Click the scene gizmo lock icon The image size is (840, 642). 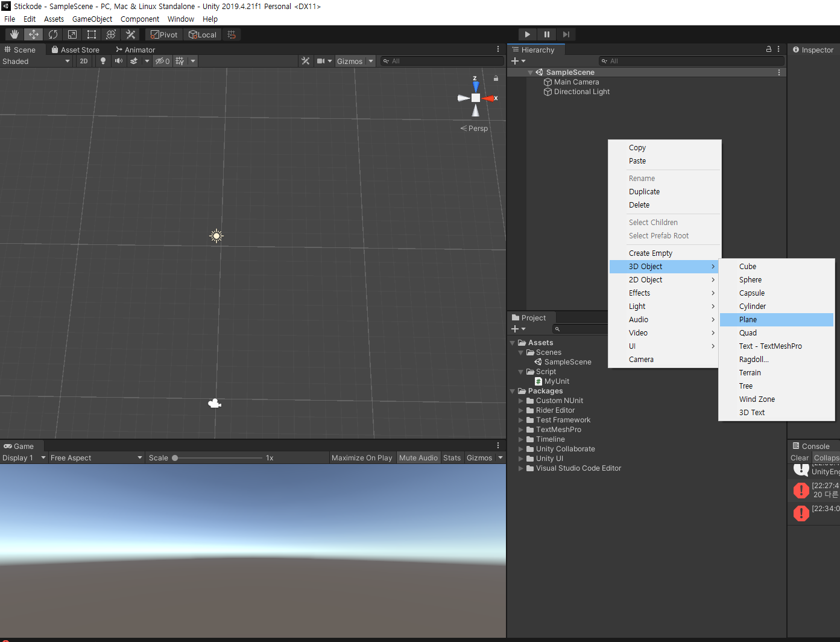[x=496, y=78]
